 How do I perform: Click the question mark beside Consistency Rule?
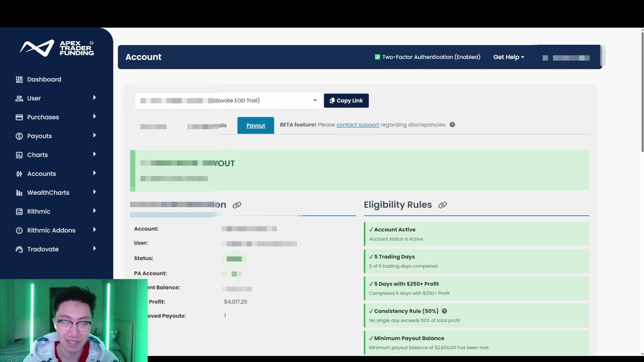(x=444, y=311)
